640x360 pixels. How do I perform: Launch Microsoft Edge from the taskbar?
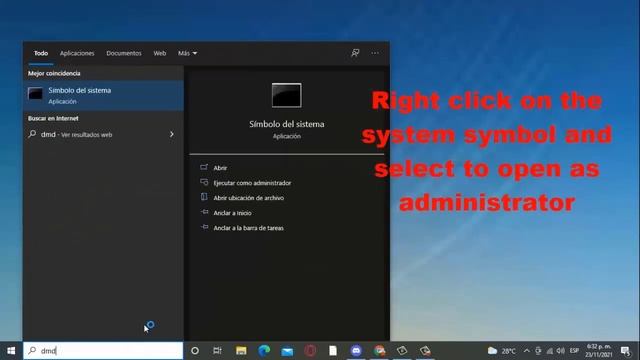(x=264, y=351)
